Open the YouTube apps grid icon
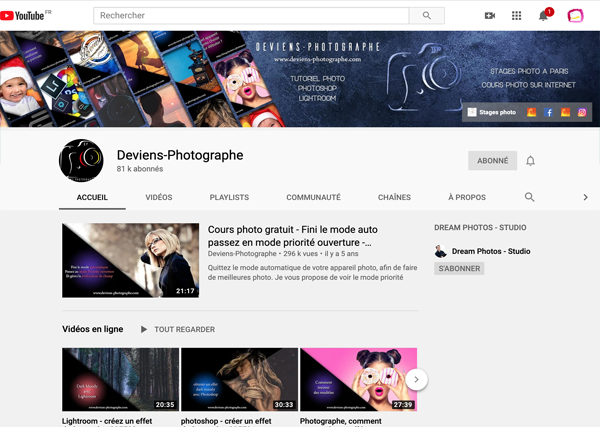 pos(516,15)
